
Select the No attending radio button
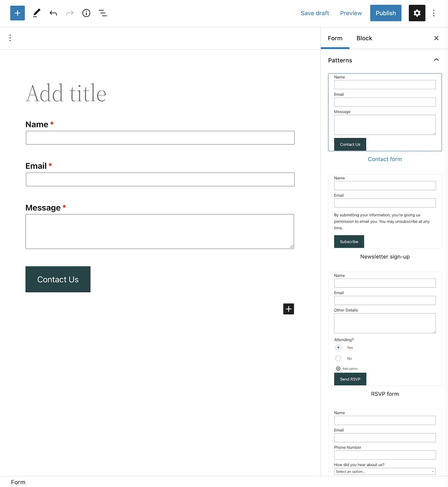(x=338, y=358)
